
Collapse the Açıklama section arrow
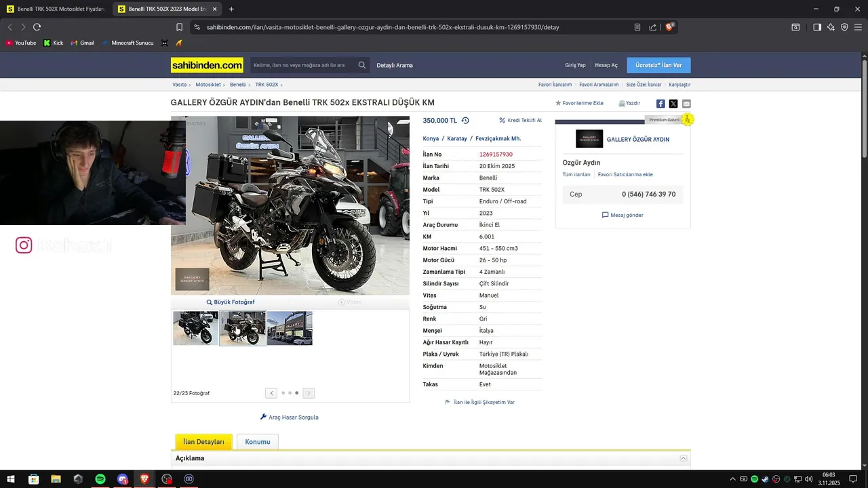point(683,458)
